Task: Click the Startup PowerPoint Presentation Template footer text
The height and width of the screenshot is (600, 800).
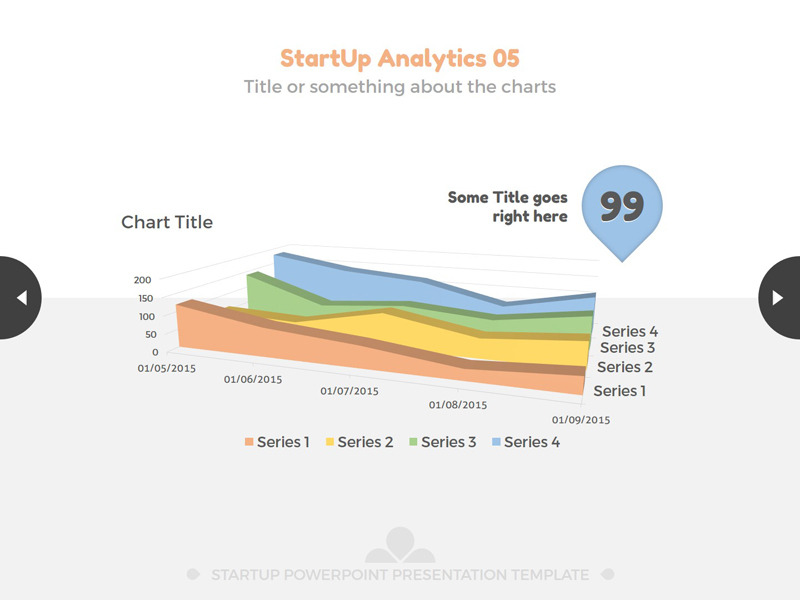Action: click(x=400, y=575)
